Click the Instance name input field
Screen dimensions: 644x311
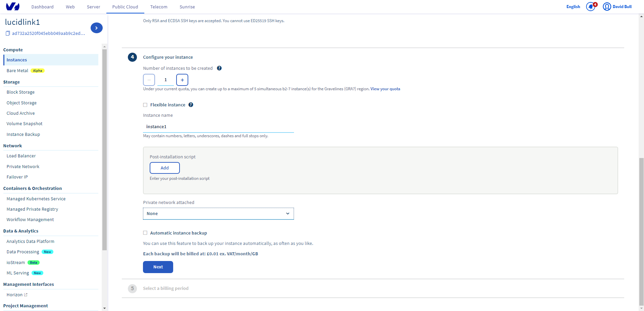218,126
